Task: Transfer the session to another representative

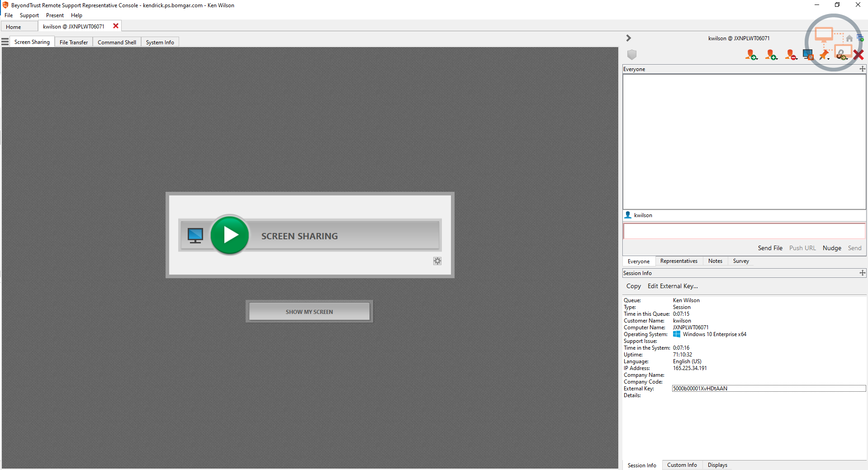Action: (750, 54)
